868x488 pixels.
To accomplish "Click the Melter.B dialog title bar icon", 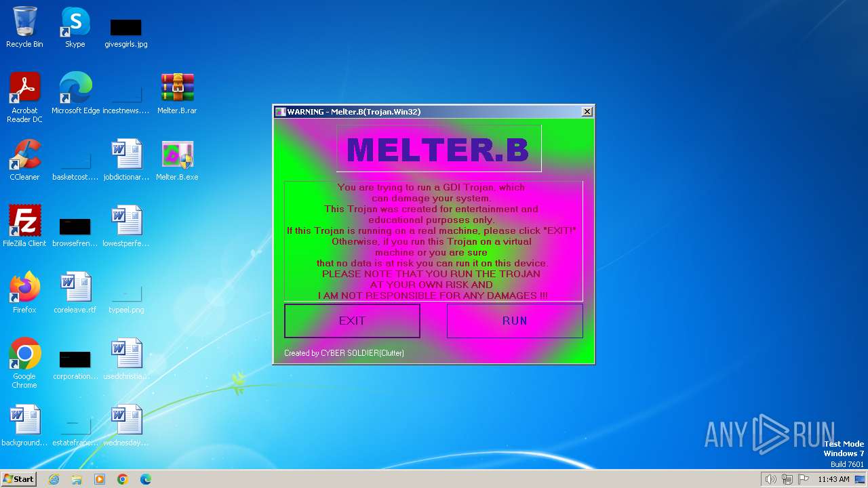I will click(280, 112).
